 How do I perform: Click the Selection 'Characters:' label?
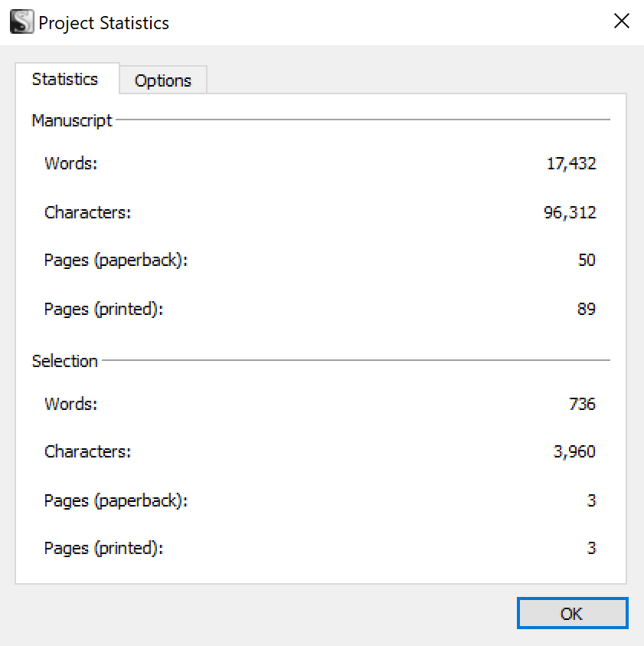(88, 452)
